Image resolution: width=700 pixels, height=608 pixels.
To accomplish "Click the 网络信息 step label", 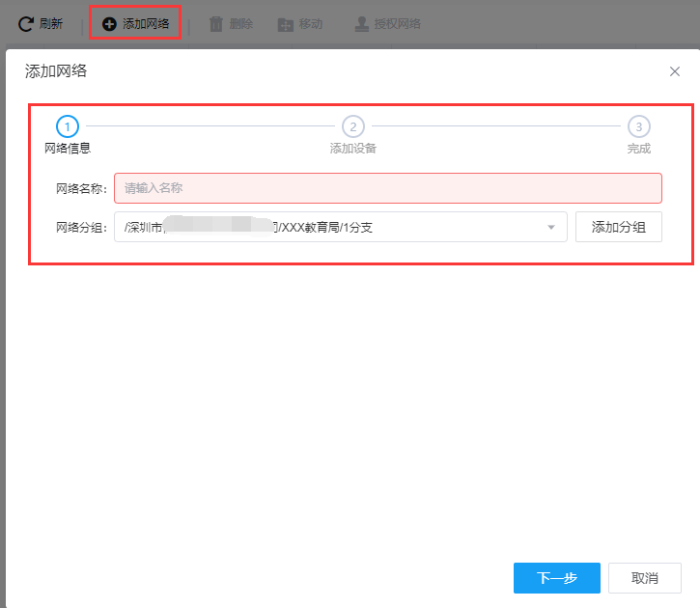I will coord(68,149).
